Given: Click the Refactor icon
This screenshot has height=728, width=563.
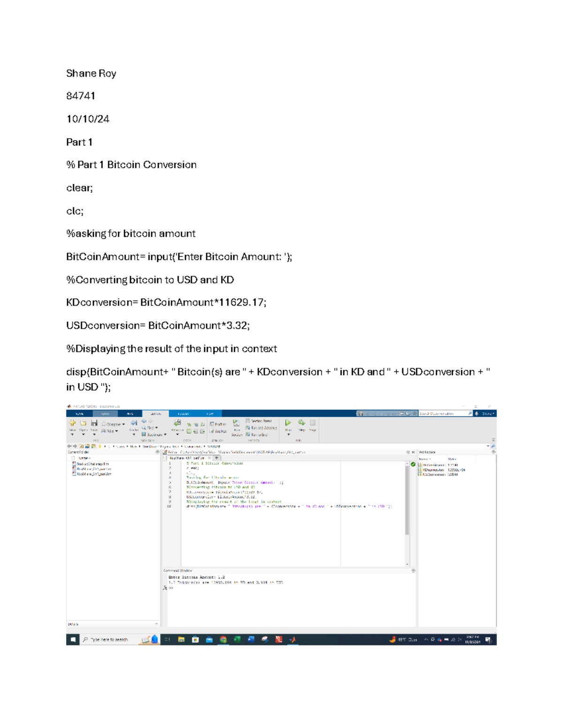Looking at the screenshot, I should click(177, 423).
